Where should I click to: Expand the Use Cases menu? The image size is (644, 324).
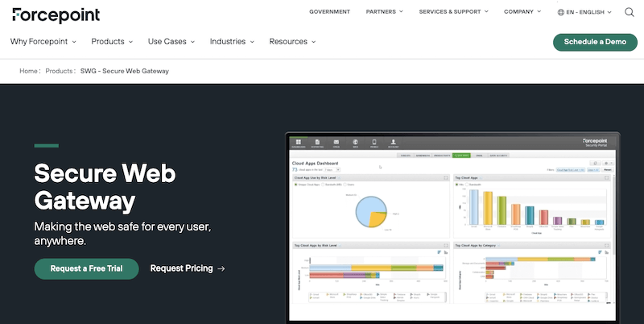[171, 42]
